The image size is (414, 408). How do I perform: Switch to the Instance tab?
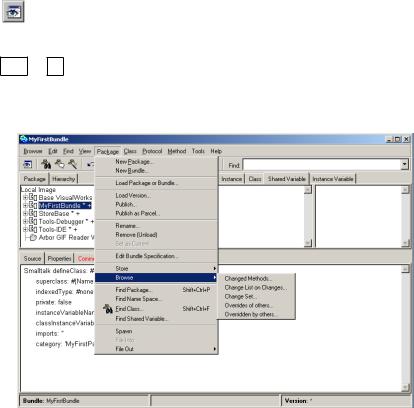click(x=232, y=179)
